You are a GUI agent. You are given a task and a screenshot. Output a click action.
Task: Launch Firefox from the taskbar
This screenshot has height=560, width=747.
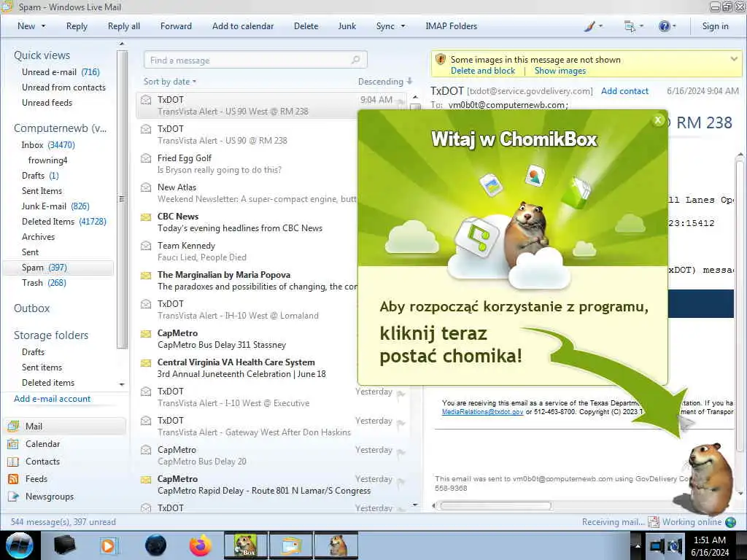201,545
